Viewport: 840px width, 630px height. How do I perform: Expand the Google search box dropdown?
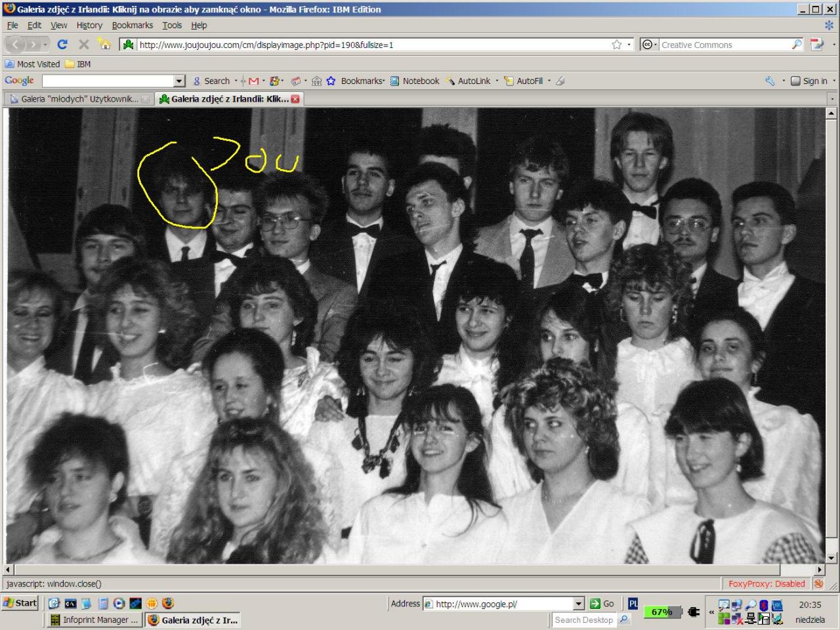(179, 81)
